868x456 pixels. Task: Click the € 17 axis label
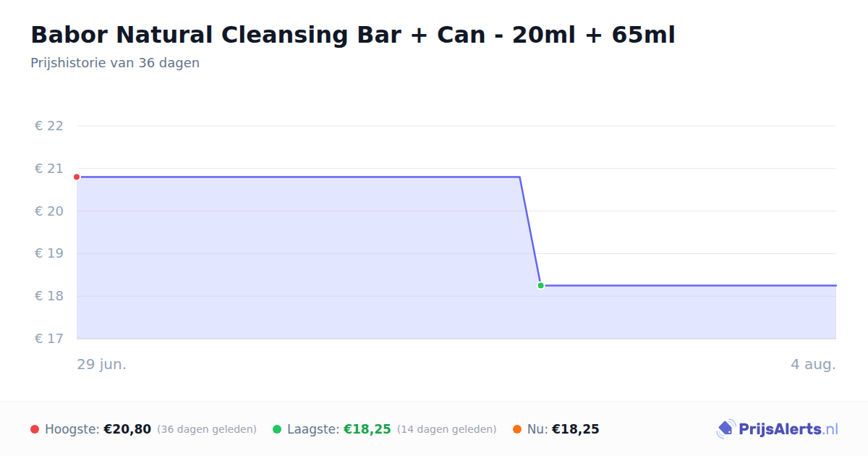click(x=49, y=339)
